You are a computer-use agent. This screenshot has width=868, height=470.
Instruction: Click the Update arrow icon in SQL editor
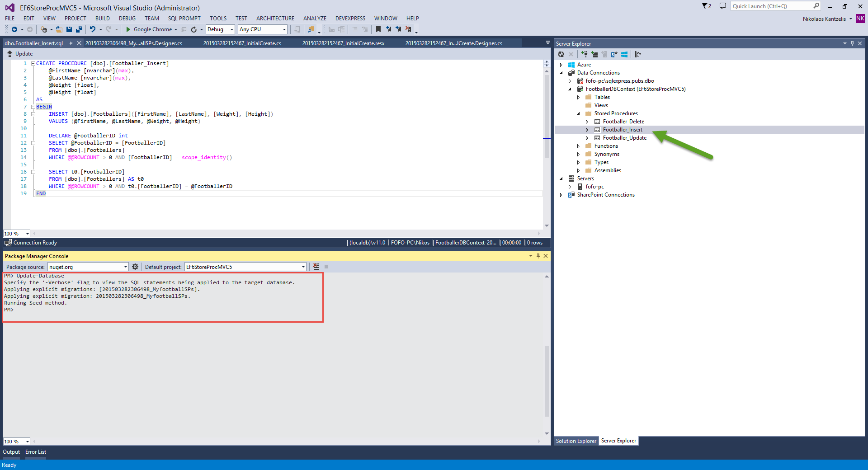coord(9,54)
